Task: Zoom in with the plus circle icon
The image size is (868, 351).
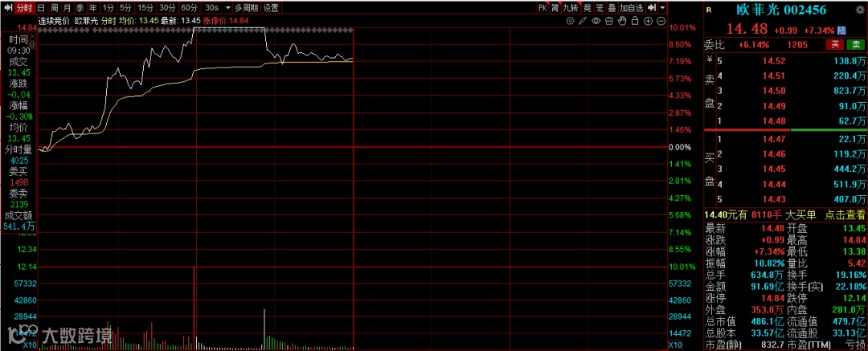Action: 648,21
